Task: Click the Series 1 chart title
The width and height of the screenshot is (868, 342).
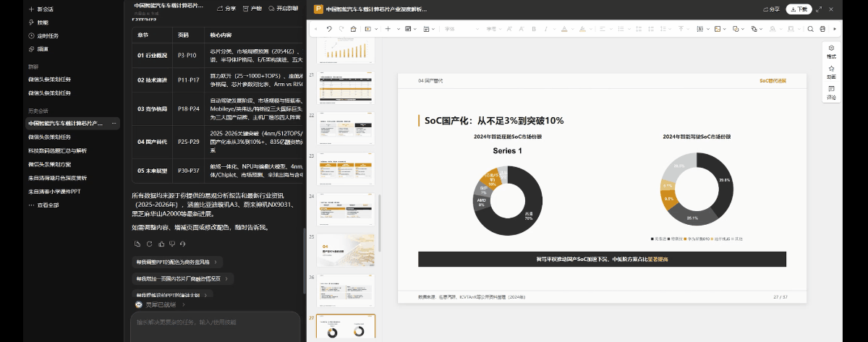Action: 507,151
